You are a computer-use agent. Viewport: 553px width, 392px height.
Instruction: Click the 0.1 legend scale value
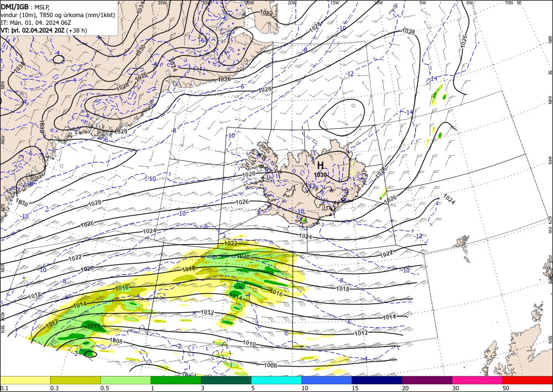(x=3, y=388)
